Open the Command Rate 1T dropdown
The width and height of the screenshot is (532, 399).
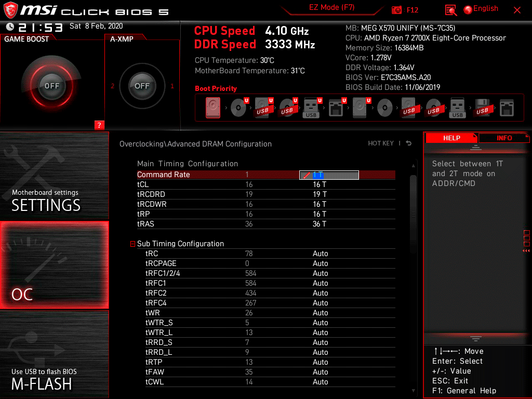click(329, 175)
